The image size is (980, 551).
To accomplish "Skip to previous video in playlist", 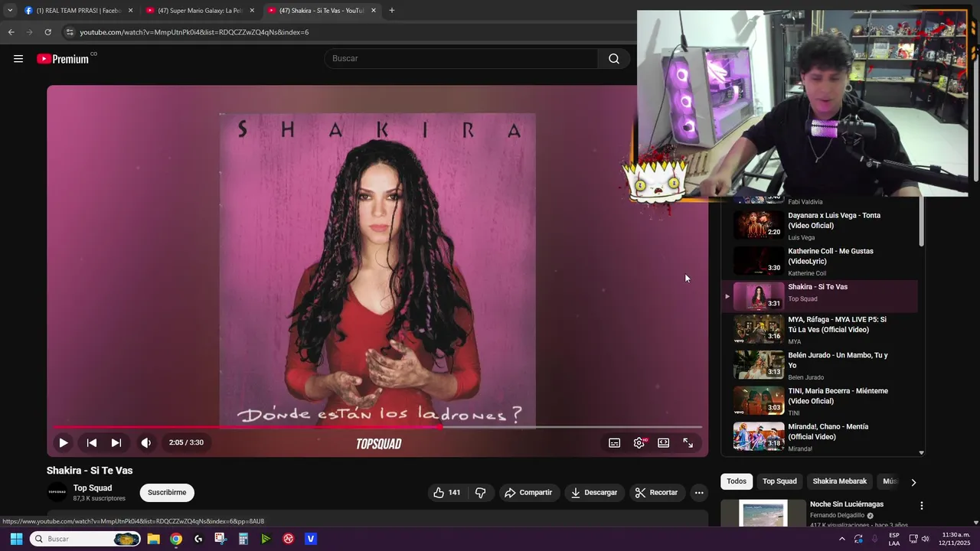I will [x=91, y=442].
